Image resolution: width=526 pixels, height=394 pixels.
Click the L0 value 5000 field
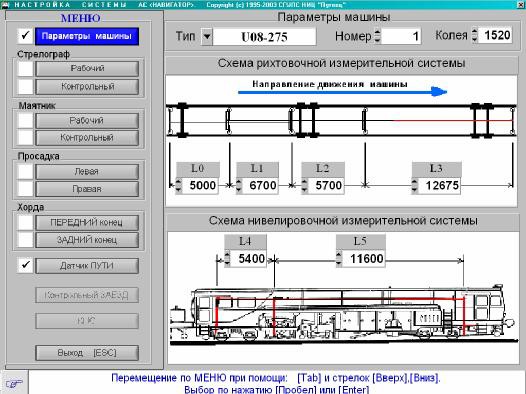pyautogui.click(x=201, y=185)
